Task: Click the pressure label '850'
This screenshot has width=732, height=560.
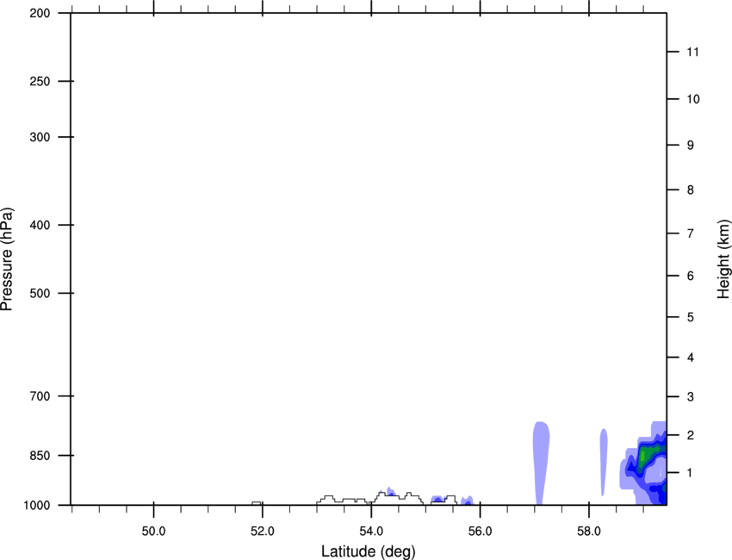Action: click(x=40, y=456)
